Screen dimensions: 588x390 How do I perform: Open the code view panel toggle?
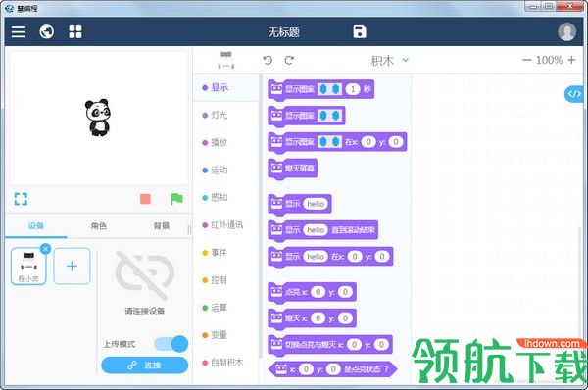pos(573,94)
